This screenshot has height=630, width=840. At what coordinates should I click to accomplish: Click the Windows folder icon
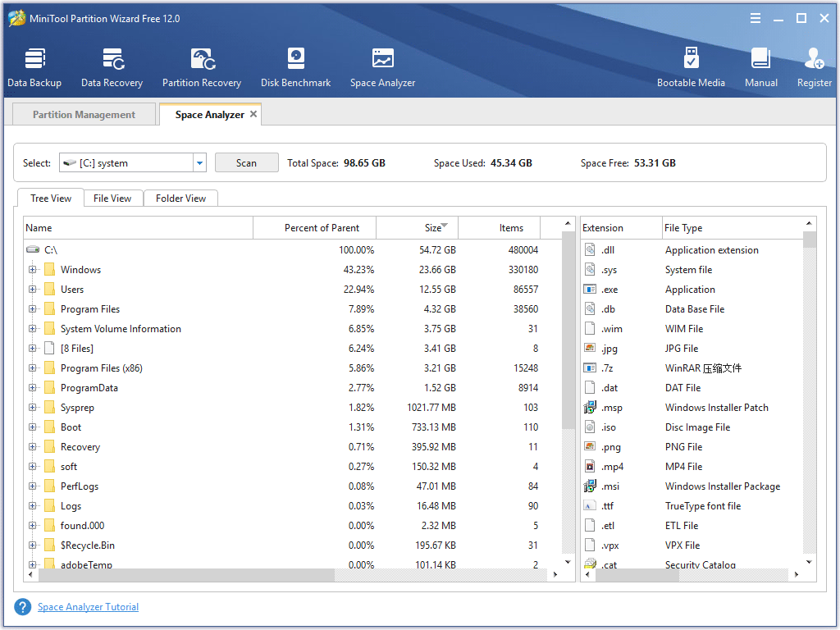(x=49, y=269)
